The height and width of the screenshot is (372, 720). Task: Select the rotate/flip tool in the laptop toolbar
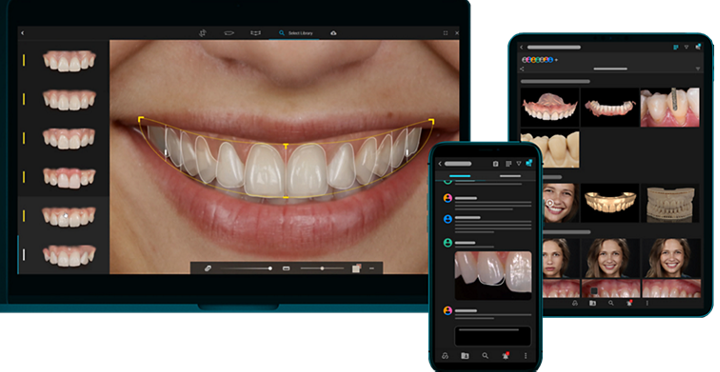pyautogui.click(x=202, y=33)
